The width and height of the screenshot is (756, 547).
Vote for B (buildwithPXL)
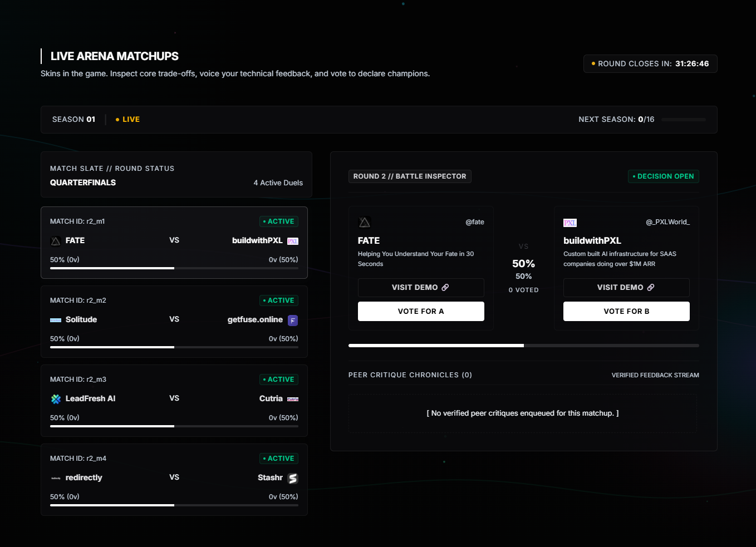point(626,311)
